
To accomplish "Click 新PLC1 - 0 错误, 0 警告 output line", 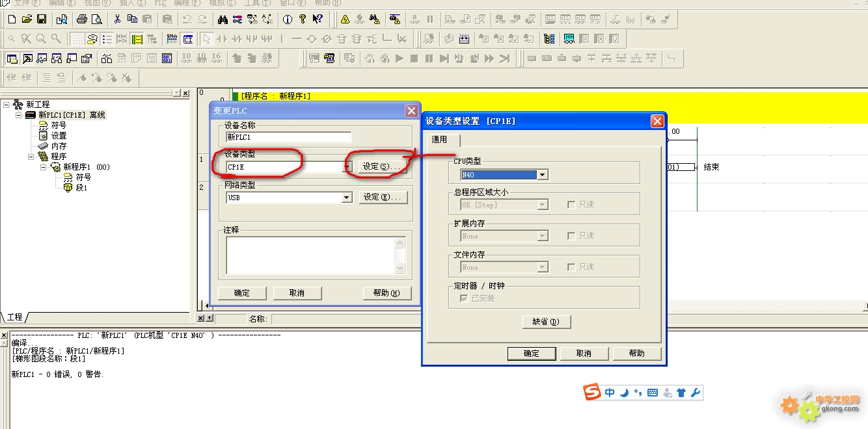I will (58, 374).
